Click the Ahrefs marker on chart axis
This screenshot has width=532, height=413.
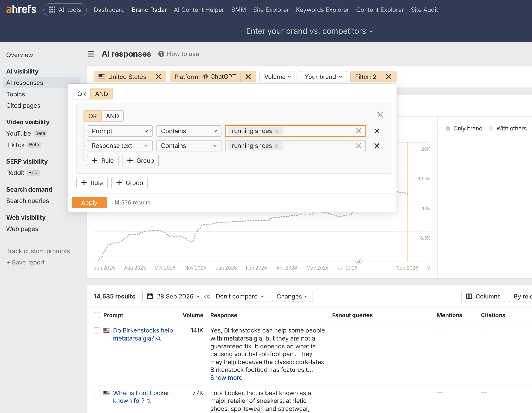[x=359, y=261]
